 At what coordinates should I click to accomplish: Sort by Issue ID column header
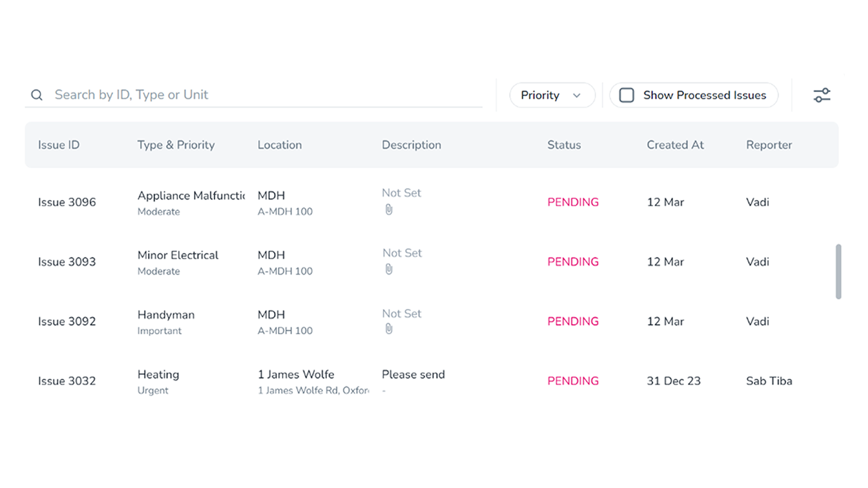59,145
